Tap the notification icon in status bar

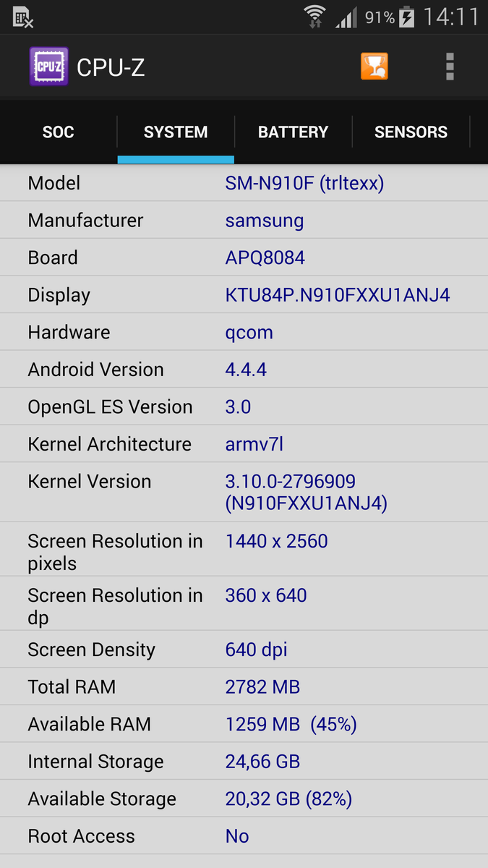[23, 17]
